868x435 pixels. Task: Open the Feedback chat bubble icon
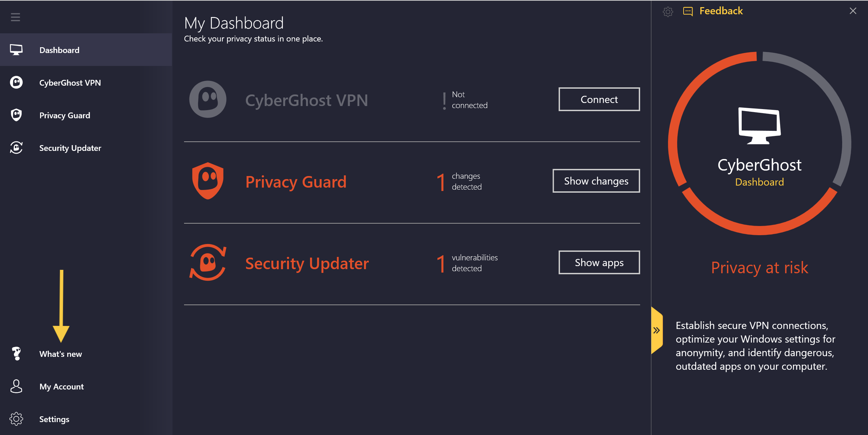coord(688,11)
